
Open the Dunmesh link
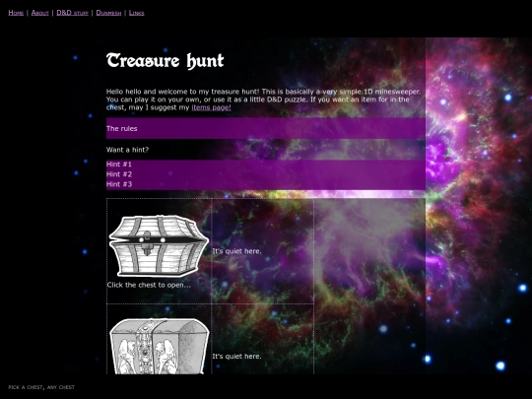108,13
